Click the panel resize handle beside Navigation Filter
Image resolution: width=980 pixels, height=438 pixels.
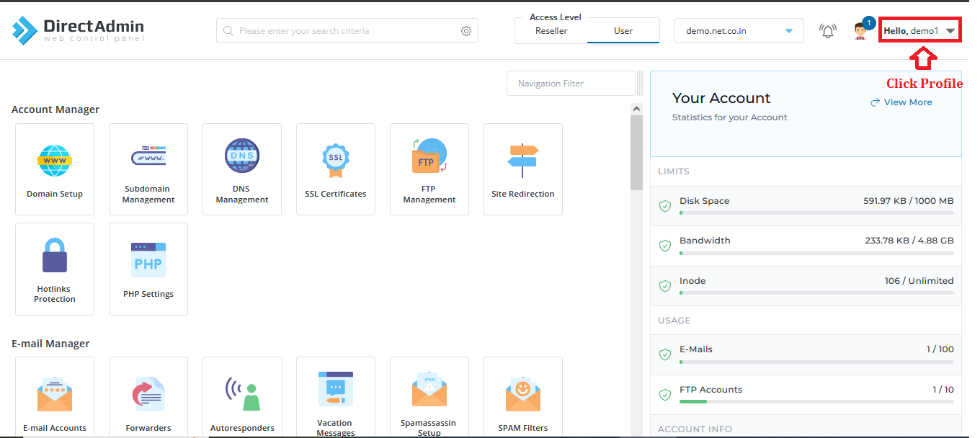pyautogui.click(x=640, y=84)
